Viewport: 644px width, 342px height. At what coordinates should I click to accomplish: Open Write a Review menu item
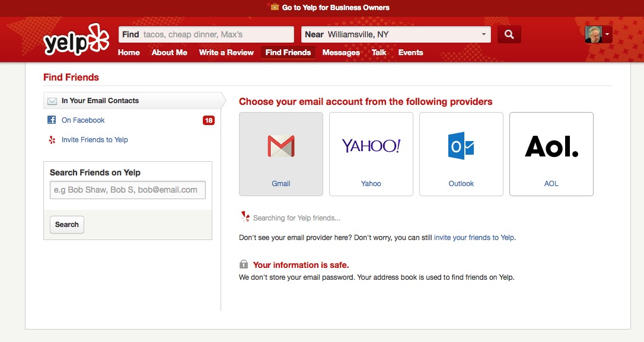[x=227, y=53]
